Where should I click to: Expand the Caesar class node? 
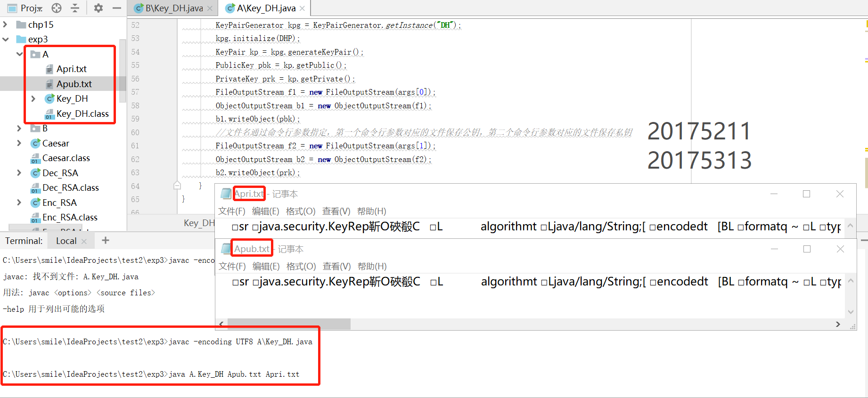pyautogui.click(x=19, y=143)
